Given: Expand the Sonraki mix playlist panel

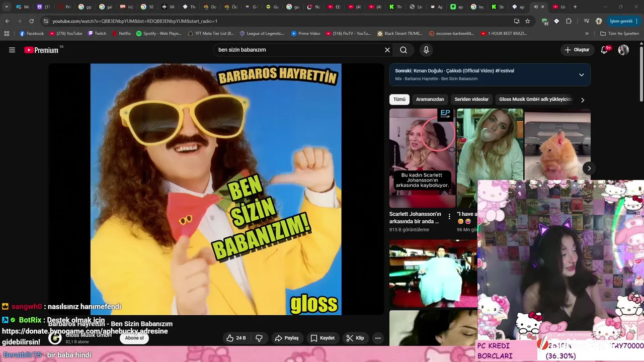Looking at the screenshot, I should coord(582,75).
